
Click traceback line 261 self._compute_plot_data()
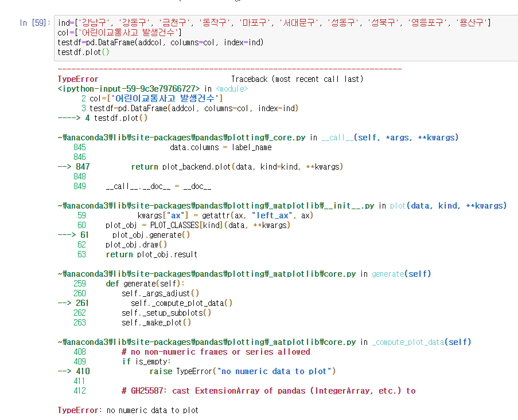pyautogui.click(x=145, y=303)
